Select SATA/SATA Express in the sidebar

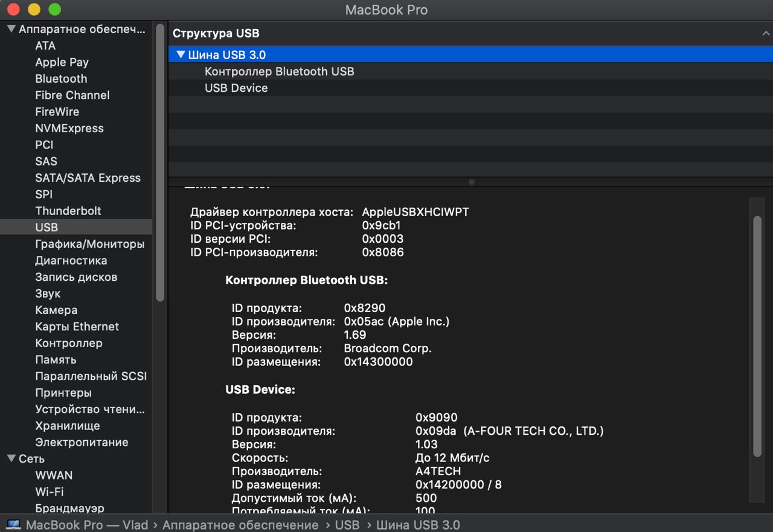tap(88, 178)
